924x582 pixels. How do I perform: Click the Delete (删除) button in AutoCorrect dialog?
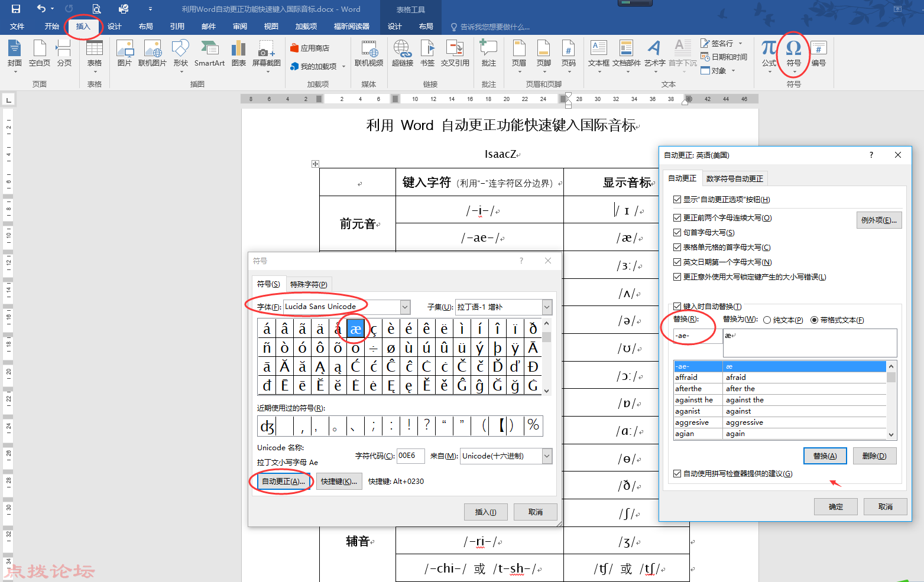point(874,456)
